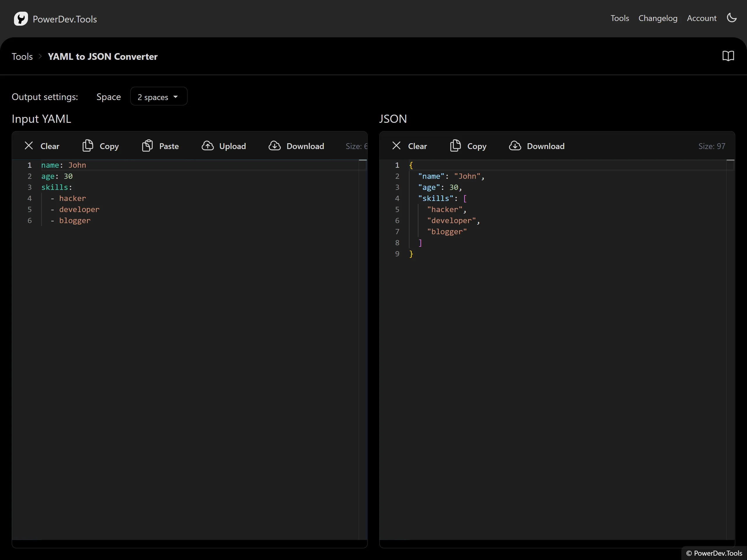Open documentation via the book icon
The image size is (747, 560).
pos(728,56)
